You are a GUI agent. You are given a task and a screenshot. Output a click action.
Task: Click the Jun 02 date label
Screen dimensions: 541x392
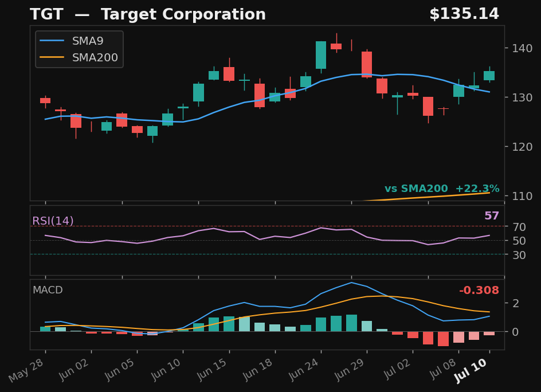[x=74, y=370]
